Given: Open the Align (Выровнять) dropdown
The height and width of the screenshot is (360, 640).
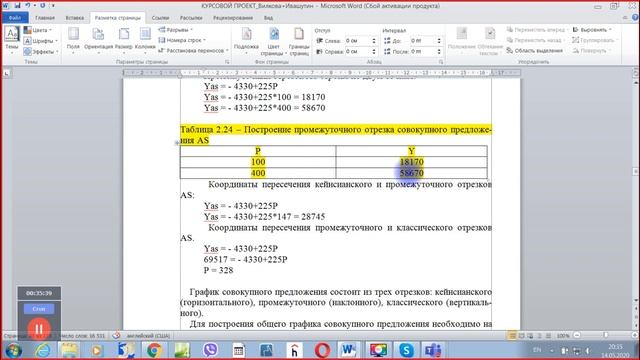Looking at the screenshot, I should pos(592,30).
